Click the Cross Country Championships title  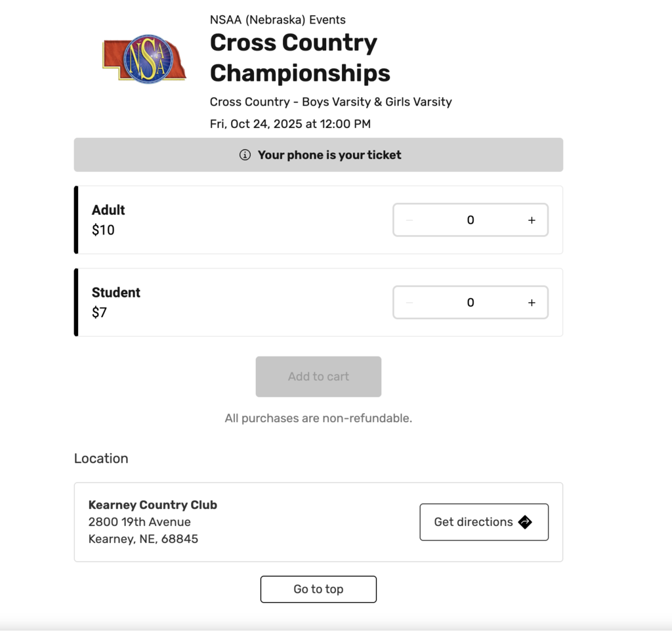click(300, 58)
